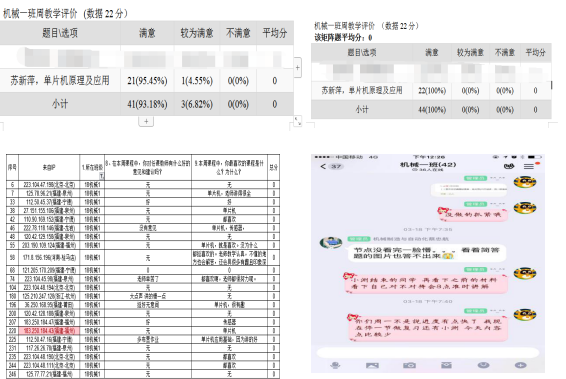Tap the plus more-options icon in chat

[x=520, y=365]
